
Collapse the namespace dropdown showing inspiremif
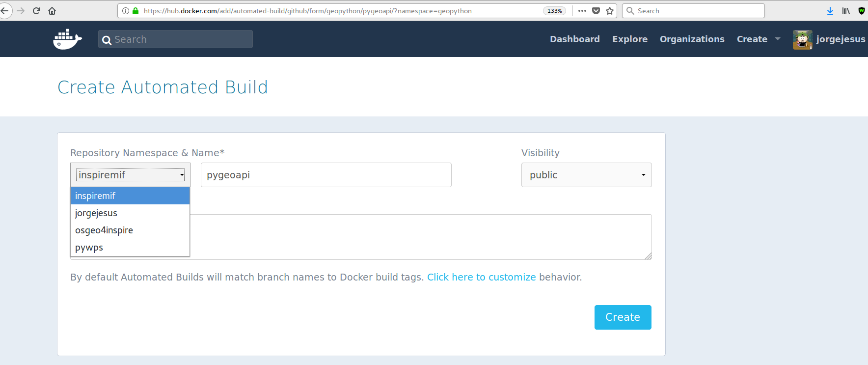pos(130,175)
